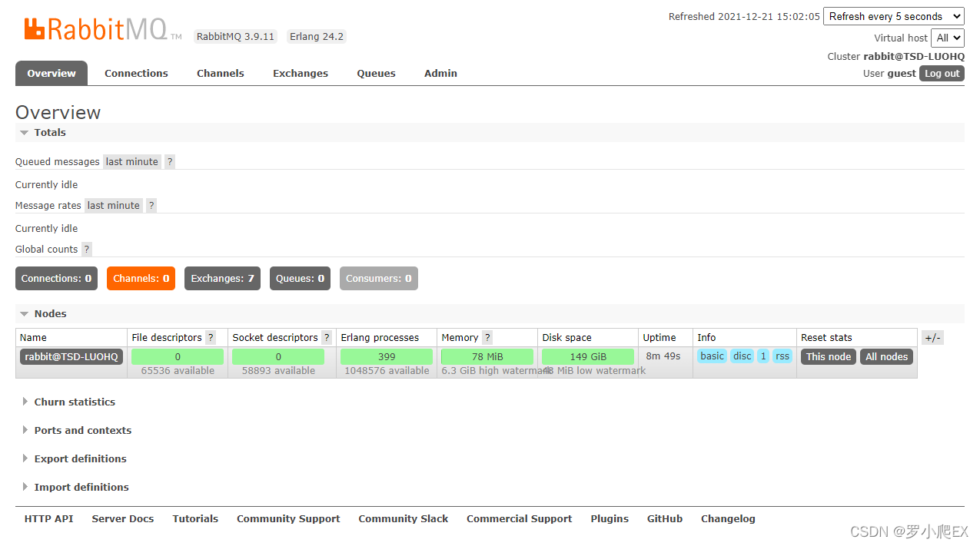Click the +/- column toggle

tap(932, 338)
